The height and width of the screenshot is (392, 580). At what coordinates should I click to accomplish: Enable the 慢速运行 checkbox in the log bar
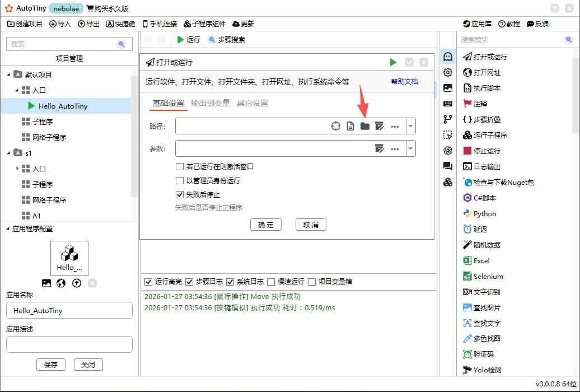pyautogui.click(x=272, y=282)
